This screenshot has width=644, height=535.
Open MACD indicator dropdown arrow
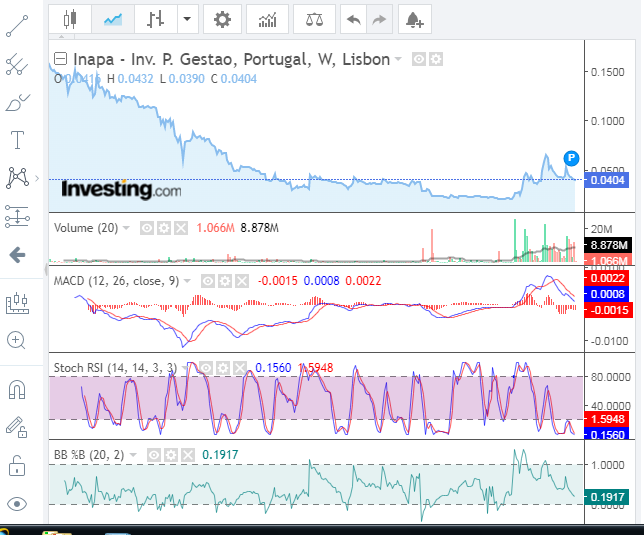[x=187, y=281]
